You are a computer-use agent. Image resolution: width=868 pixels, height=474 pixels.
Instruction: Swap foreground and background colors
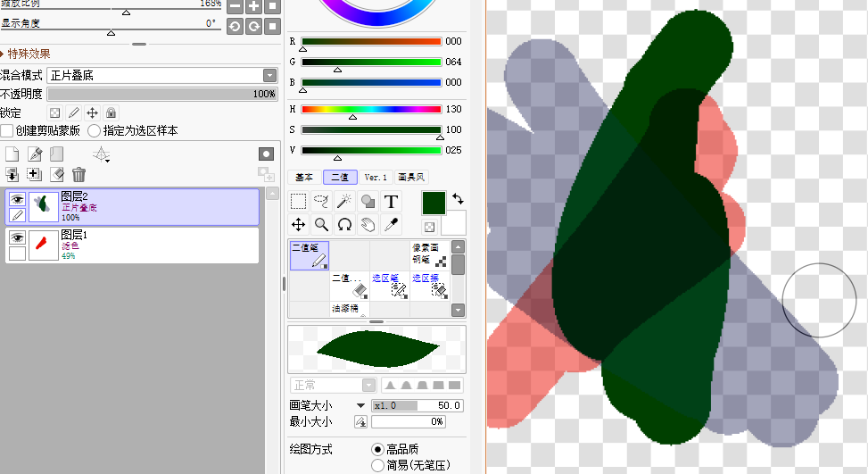click(x=459, y=198)
